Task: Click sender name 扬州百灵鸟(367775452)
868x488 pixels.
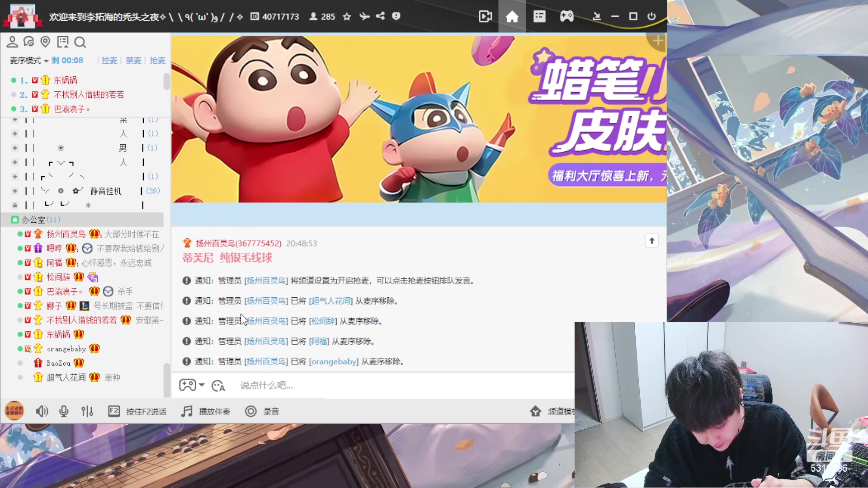Action: click(x=238, y=243)
